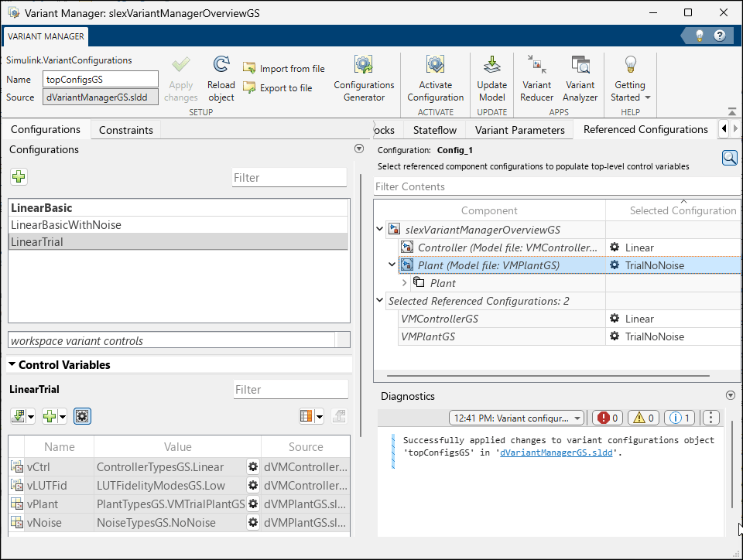
Task: Click the horizontal scrollbar in referenced configurations
Action: click(x=548, y=376)
